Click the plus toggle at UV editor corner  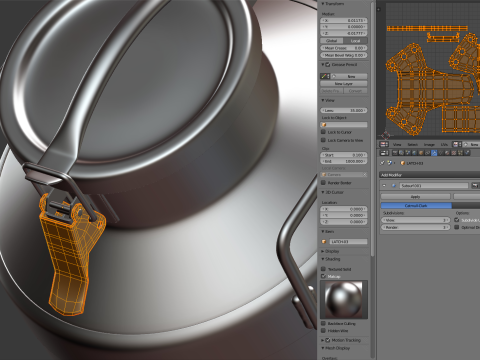coord(379,9)
